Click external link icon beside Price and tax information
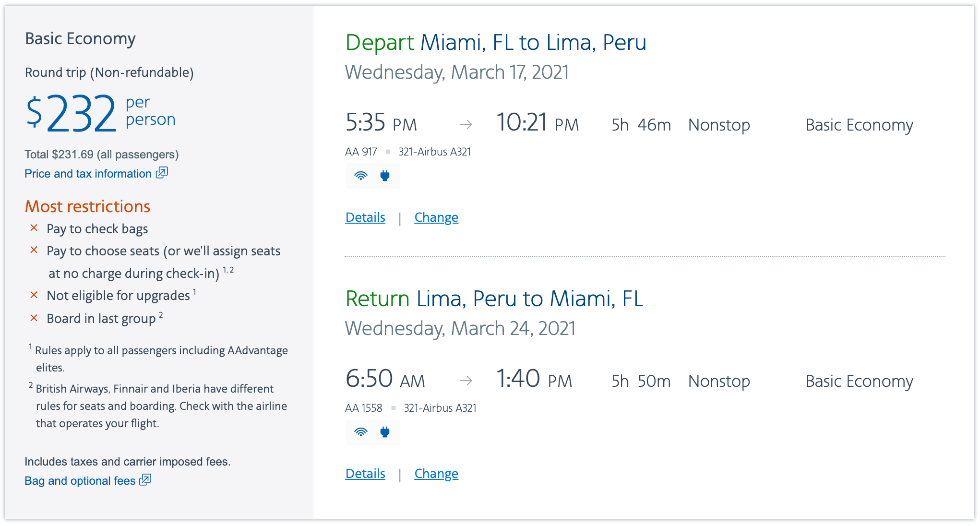The width and height of the screenshot is (980, 526). (x=162, y=173)
